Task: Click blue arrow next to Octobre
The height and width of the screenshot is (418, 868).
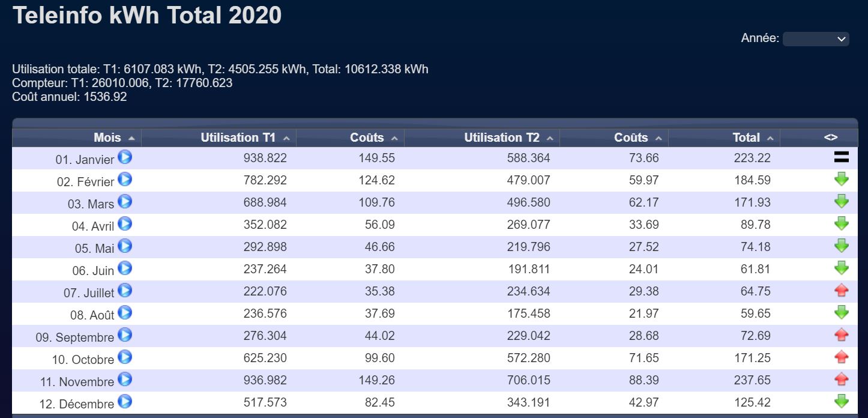Action: (125, 357)
